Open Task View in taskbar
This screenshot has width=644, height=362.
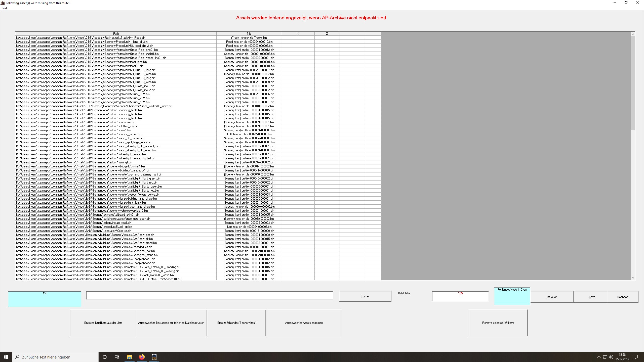pos(117,357)
